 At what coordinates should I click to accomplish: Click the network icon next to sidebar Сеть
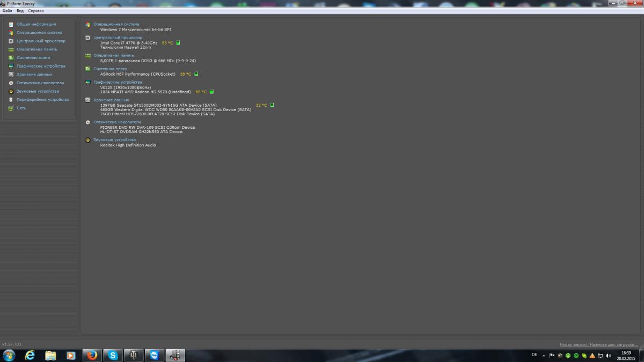11,108
